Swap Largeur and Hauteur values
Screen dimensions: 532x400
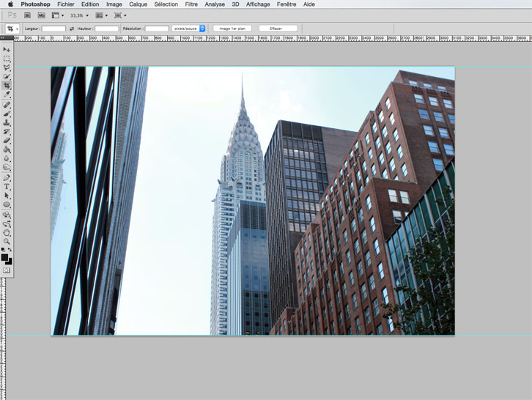pyautogui.click(x=72, y=29)
